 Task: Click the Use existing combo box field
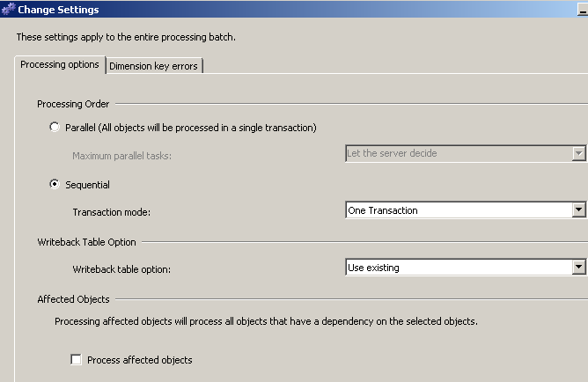click(458, 268)
